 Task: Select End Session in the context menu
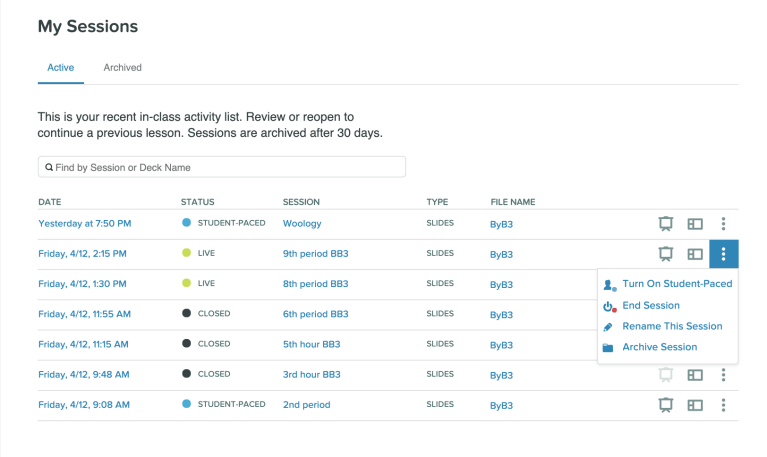point(650,306)
